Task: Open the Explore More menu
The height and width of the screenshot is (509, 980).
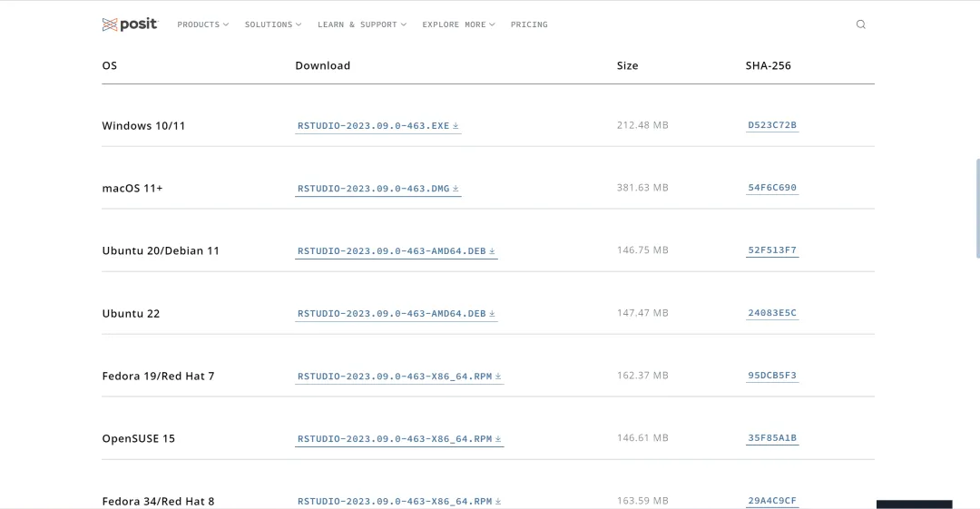Action: pos(459,24)
